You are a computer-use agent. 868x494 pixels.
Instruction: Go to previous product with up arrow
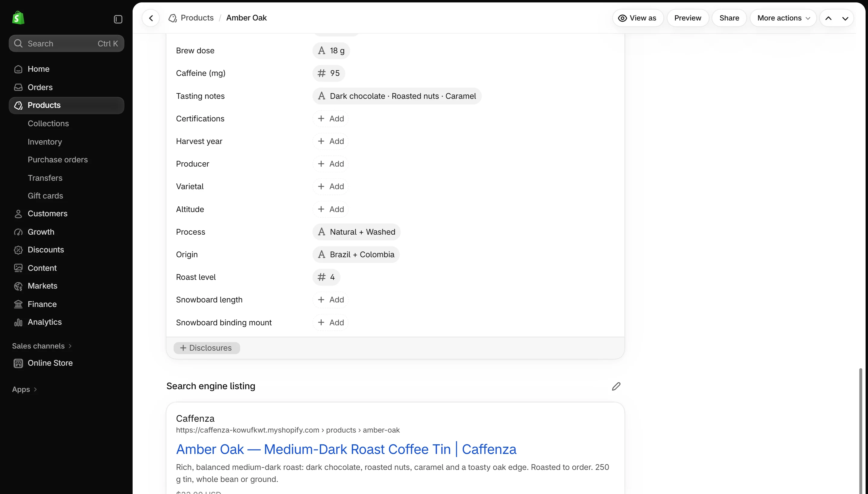click(x=828, y=18)
